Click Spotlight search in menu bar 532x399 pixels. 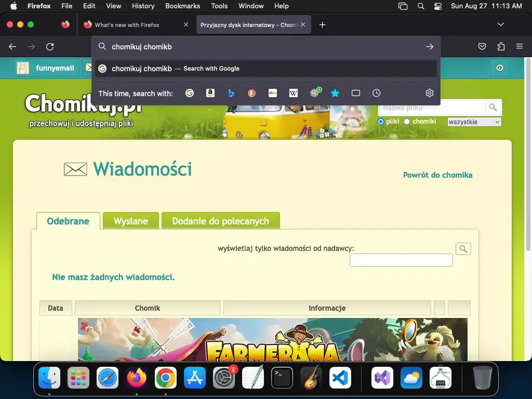click(421, 6)
